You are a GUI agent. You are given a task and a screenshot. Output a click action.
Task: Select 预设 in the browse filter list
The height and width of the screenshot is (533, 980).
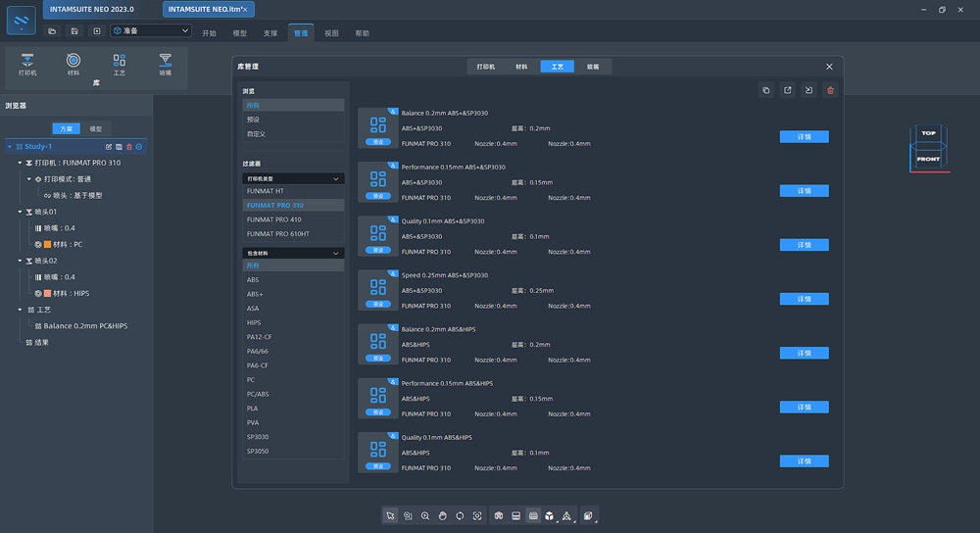[x=254, y=120]
